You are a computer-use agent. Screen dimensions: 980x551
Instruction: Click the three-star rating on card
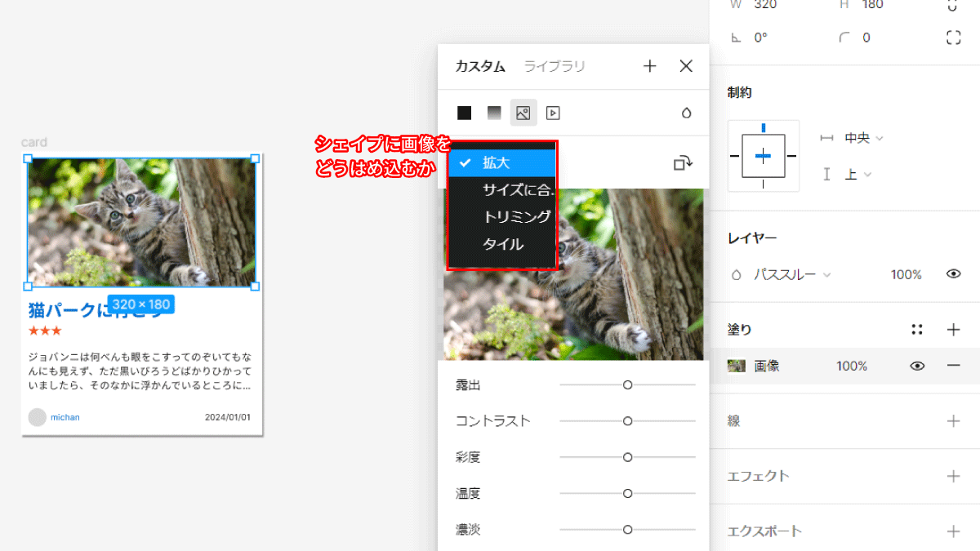45,331
